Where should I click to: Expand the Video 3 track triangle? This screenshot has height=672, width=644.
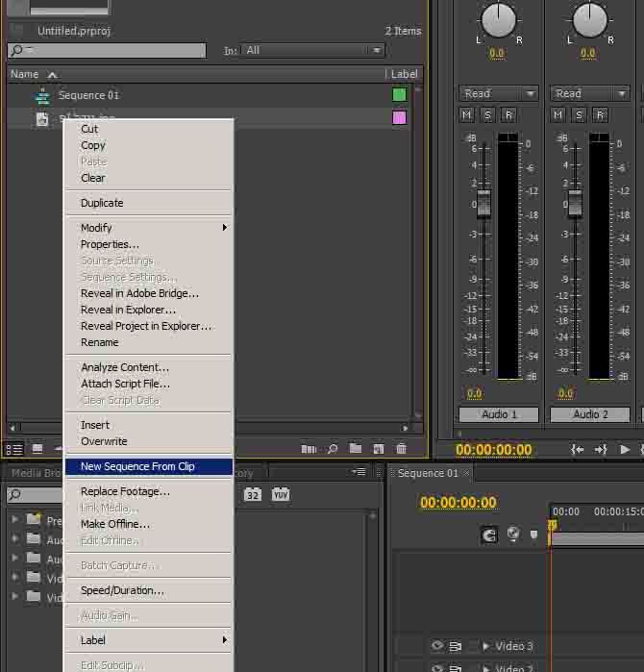(485, 646)
